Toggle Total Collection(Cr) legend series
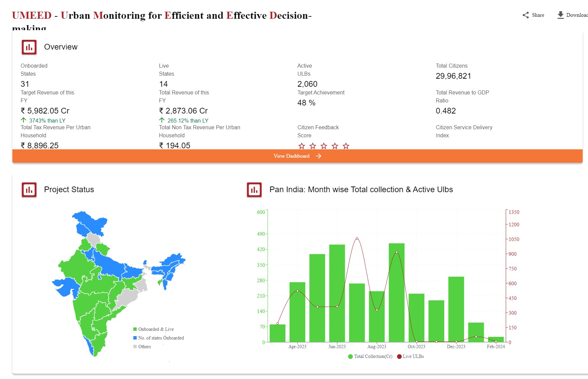The image size is (588, 379). point(370,357)
